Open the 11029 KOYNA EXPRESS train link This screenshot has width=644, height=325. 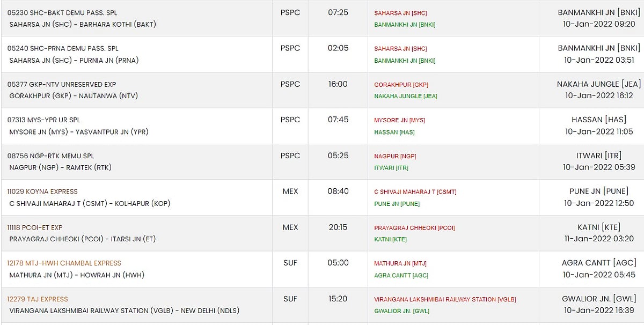[x=42, y=191]
